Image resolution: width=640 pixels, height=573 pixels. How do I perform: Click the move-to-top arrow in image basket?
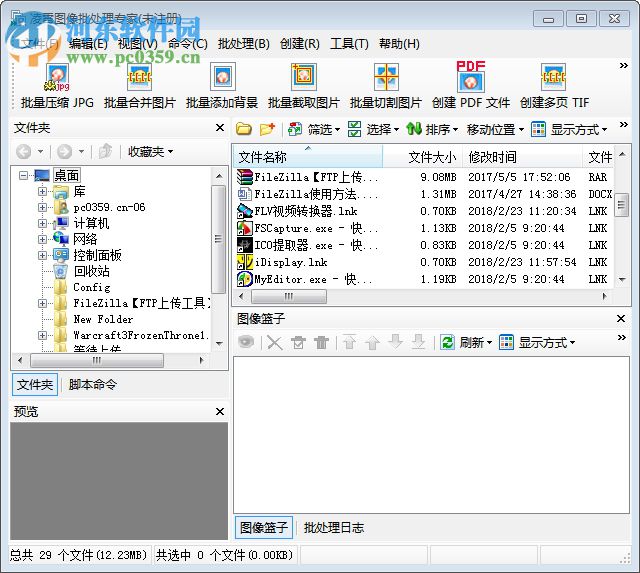click(x=349, y=342)
